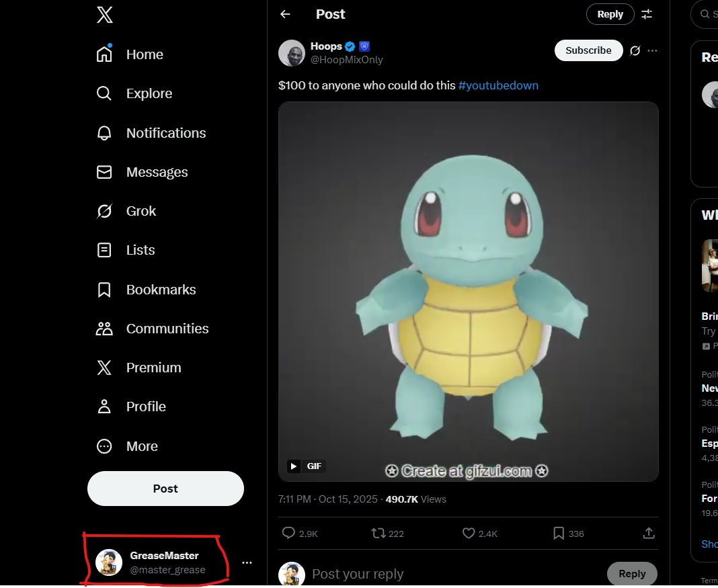Go back using the arrow icon
The width and height of the screenshot is (718, 588).
pos(285,14)
